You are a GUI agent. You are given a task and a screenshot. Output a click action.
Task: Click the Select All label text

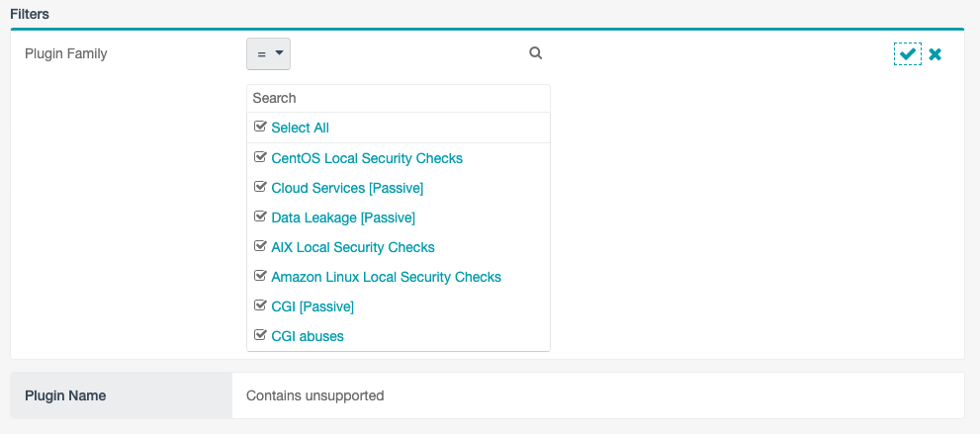tap(300, 128)
